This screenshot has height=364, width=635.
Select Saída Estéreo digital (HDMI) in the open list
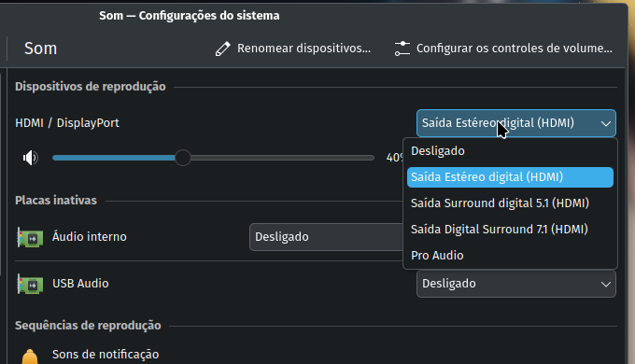click(x=510, y=177)
